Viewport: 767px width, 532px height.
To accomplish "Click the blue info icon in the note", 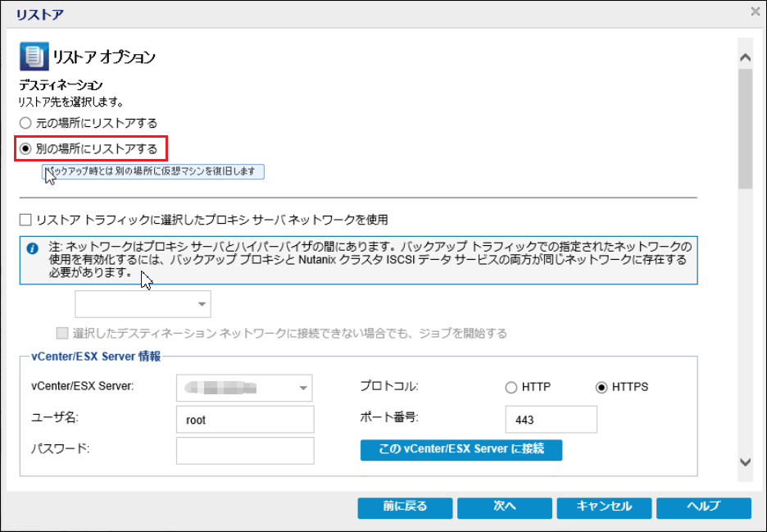I will coord(31,248).
